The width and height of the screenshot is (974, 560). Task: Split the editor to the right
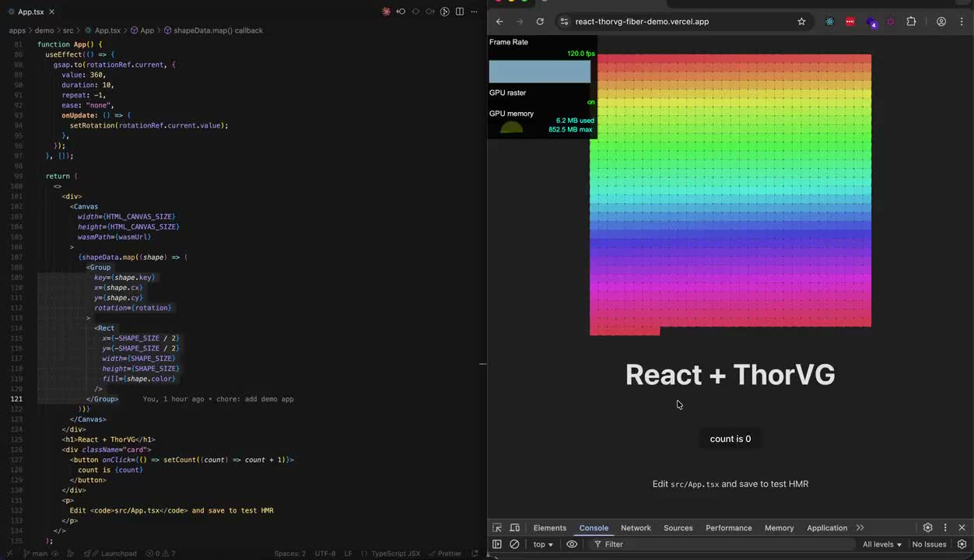coord(460,12)
